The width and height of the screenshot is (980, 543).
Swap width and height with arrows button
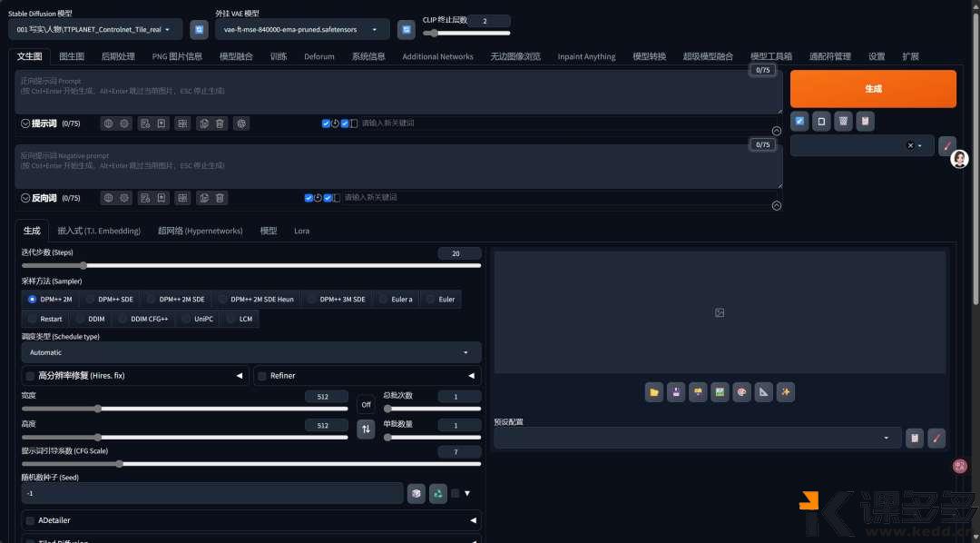(366, 429)
